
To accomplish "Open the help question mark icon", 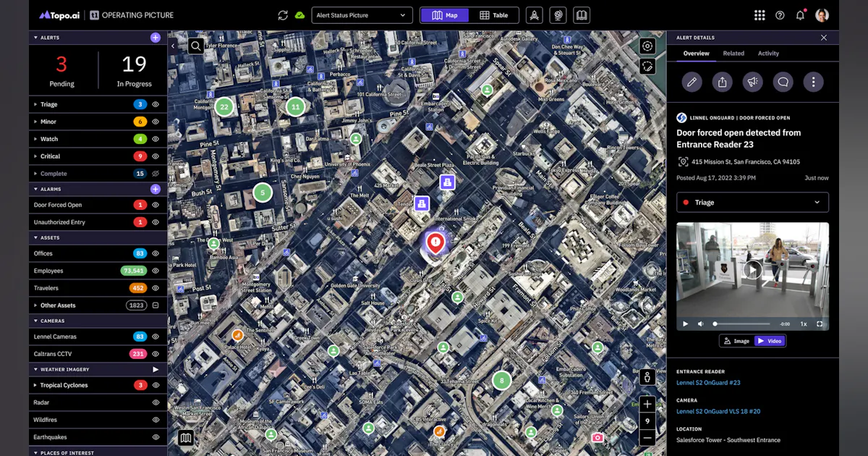I will [x=780, y=15].
